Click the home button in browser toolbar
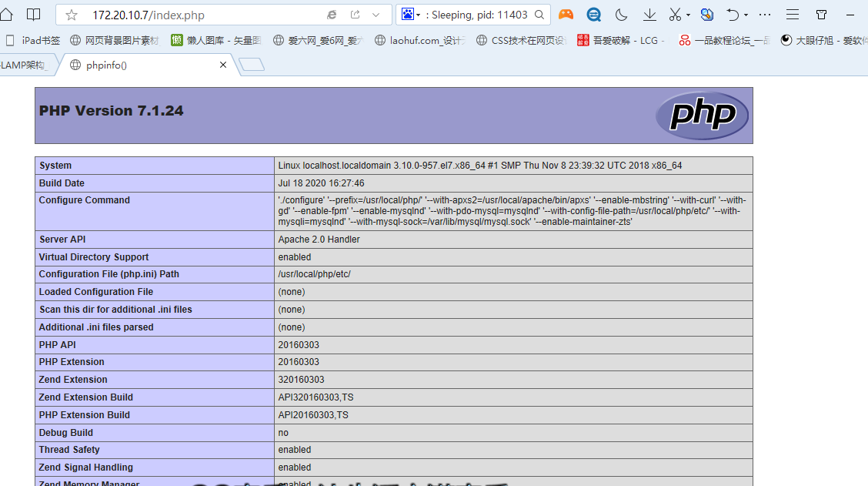868x486 pixels. [6, 15]
